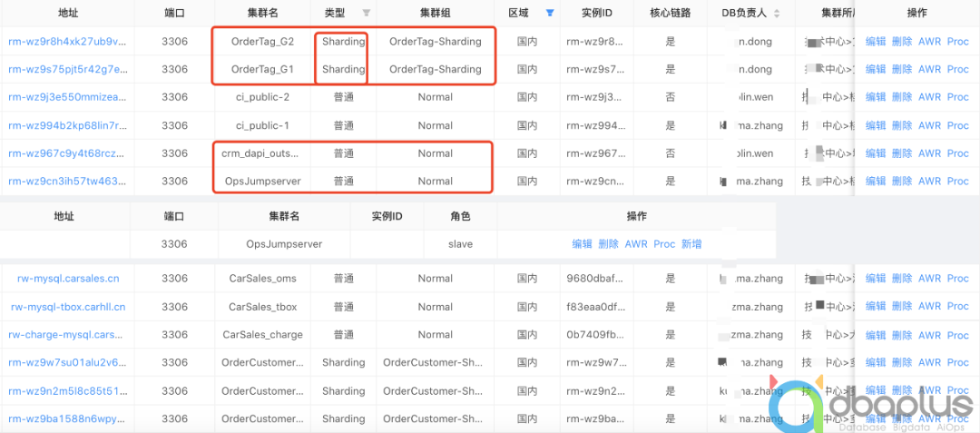
Task: Open address link rm-wz9cn3ih57tw463
Action: pyautogui.click(x=67, y=182)
